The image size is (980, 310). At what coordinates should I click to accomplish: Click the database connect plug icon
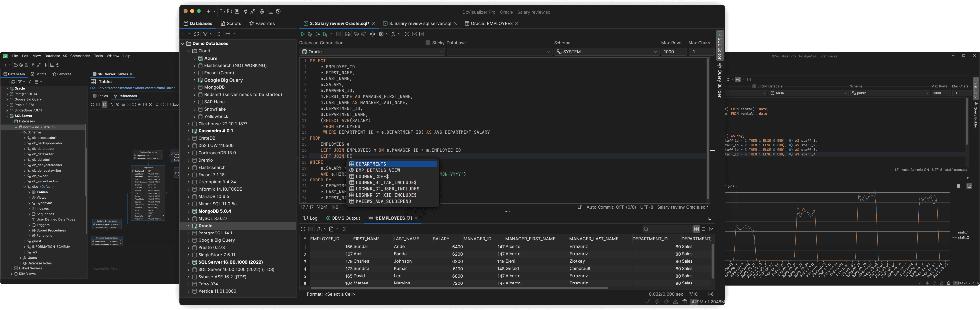click(x=245, y=11)
